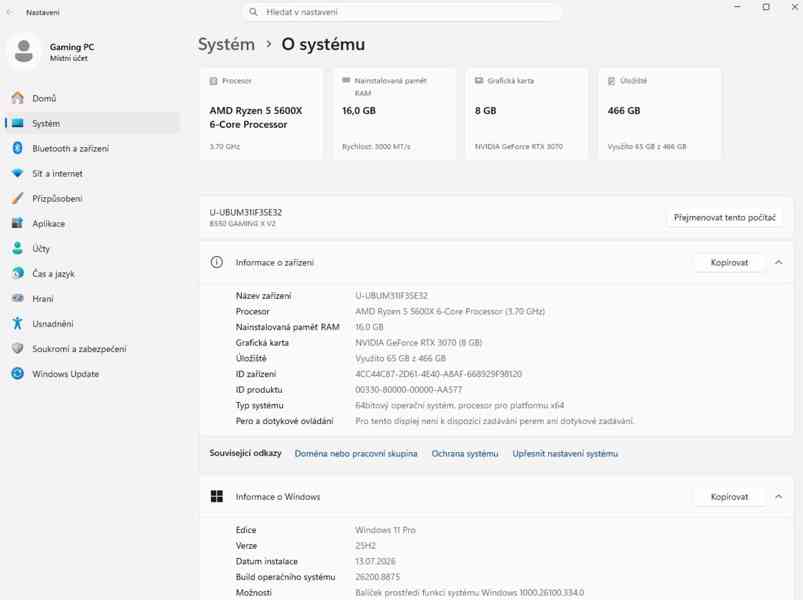Open Soukromí a zabezpečení settings
Screen dimensions: 803x600
tap(92, 348)
